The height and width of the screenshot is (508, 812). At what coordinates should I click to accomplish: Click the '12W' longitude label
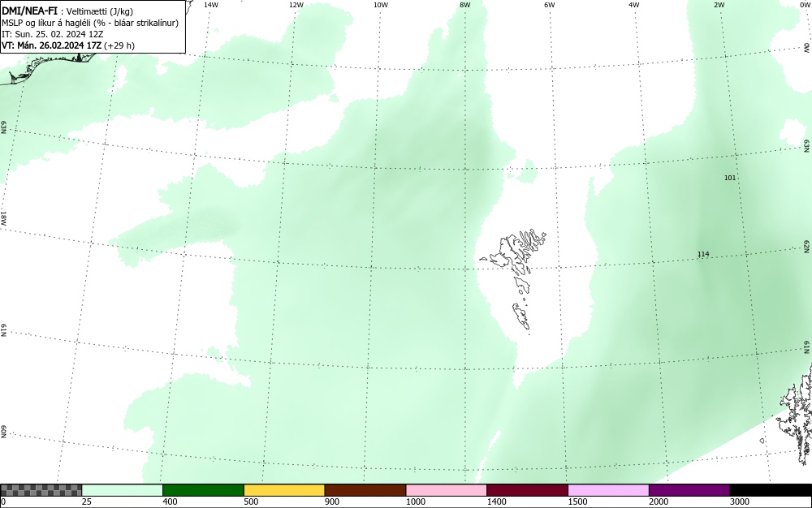(x=296, y=5)
